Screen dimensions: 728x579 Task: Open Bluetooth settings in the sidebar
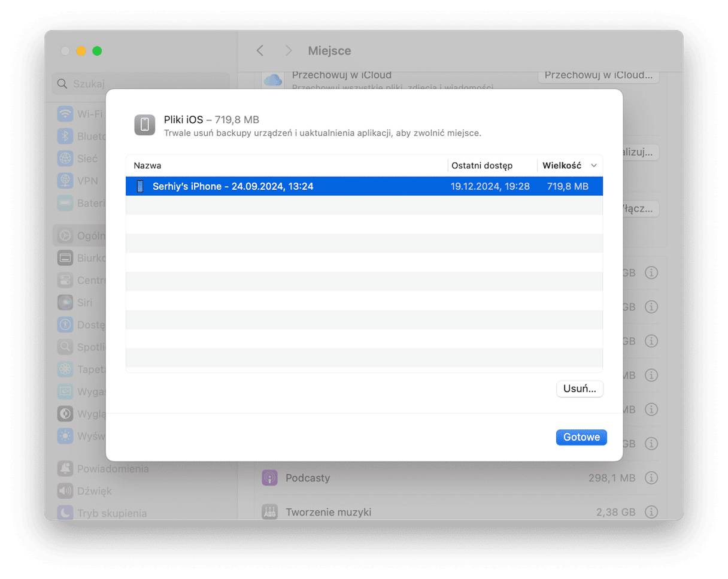coord(80,137)
